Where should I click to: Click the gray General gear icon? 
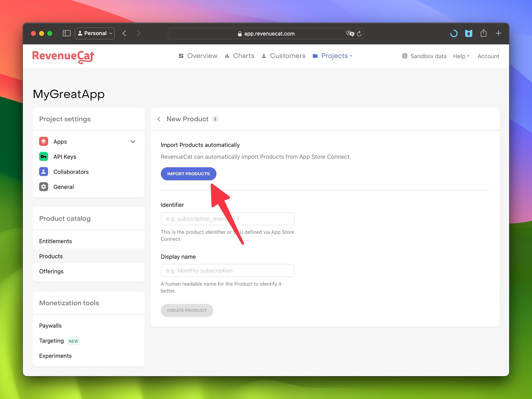tap(44, 187)
